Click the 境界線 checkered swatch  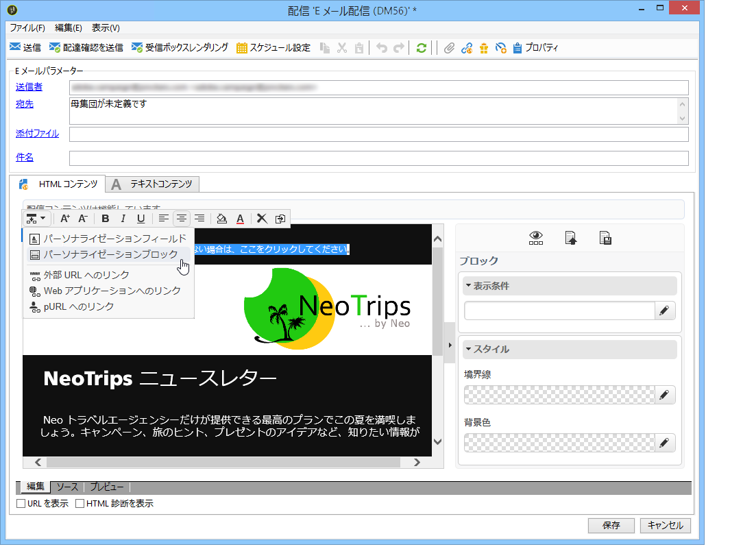(x=559, y=395)
